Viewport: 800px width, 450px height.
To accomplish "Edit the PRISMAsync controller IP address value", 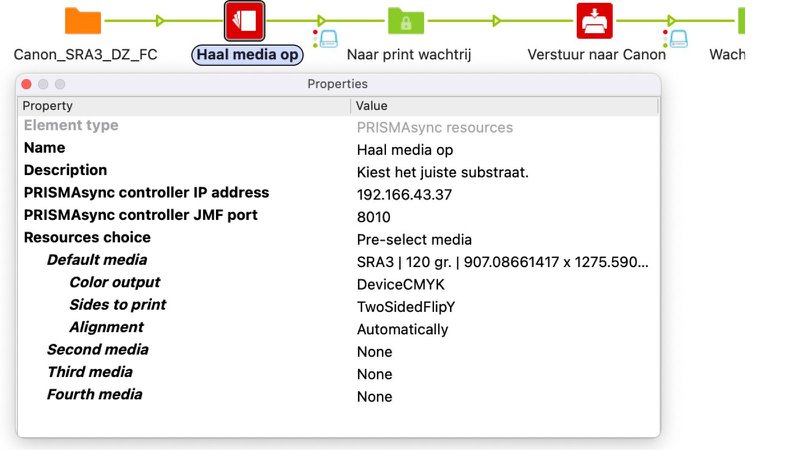I will click(404, 195).
